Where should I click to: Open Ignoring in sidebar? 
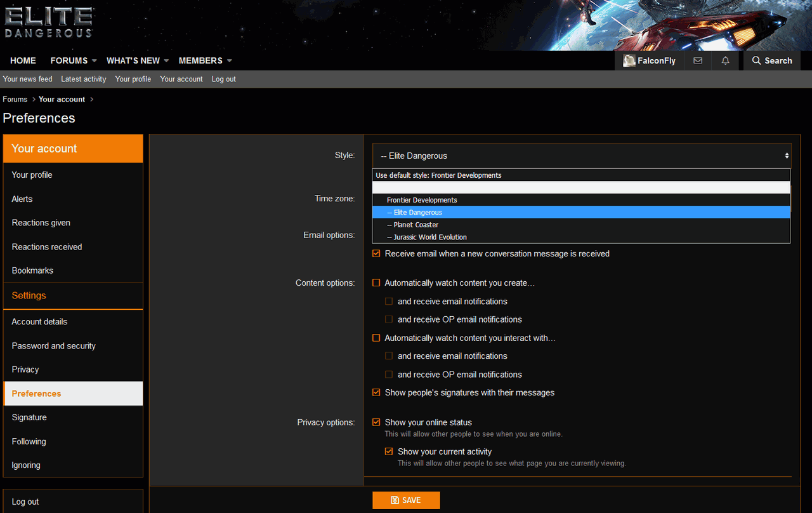click(x=73, y=465)
